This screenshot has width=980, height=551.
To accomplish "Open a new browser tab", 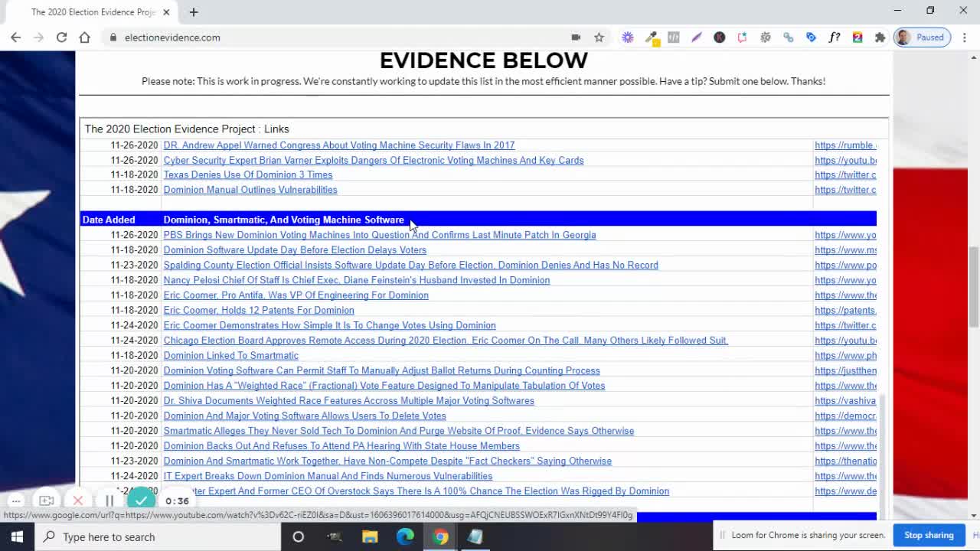I will pos(194,12).
